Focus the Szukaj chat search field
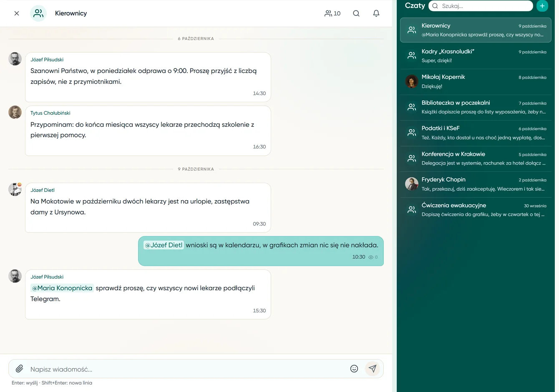 pos(481,6)
